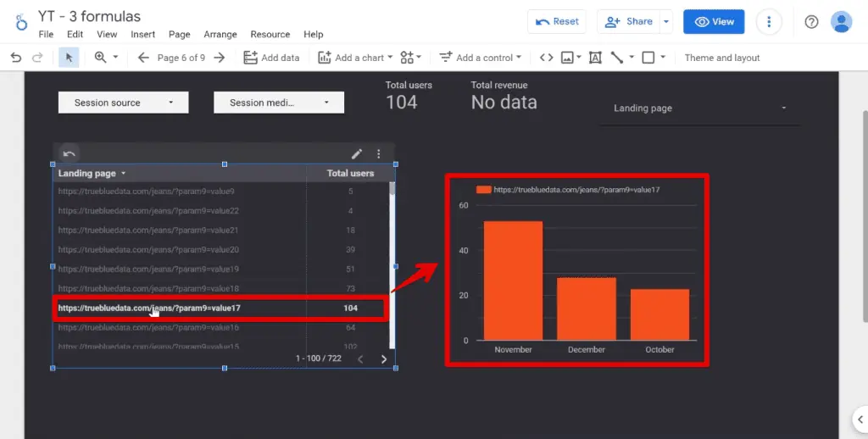Activate the selection mode arrow tool

tap(69, 58)
